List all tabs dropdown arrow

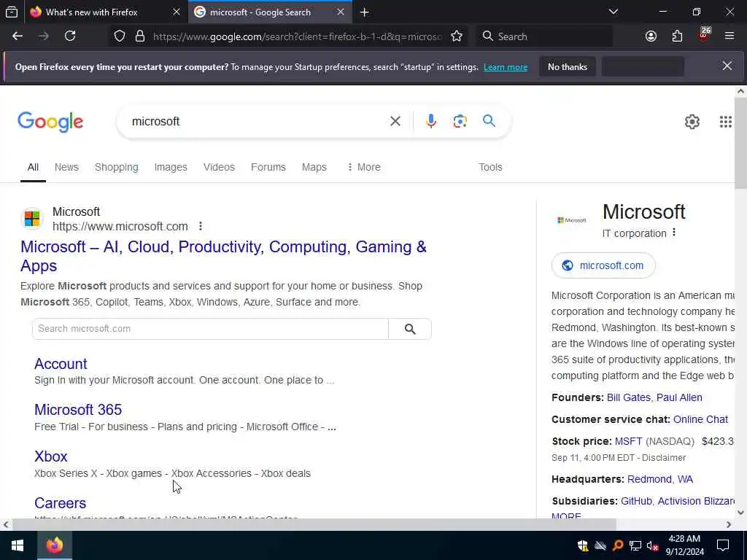tap(614, 12)
